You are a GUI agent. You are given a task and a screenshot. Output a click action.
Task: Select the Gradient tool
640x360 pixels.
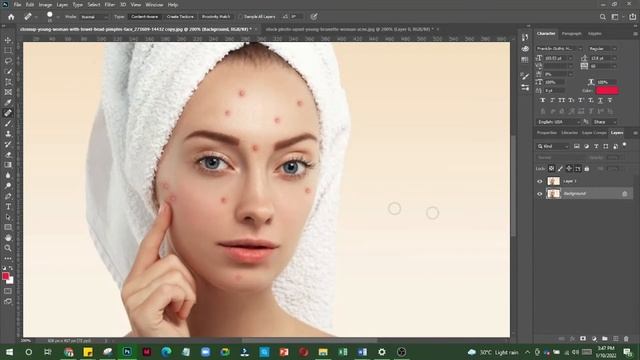pos(8,165)
